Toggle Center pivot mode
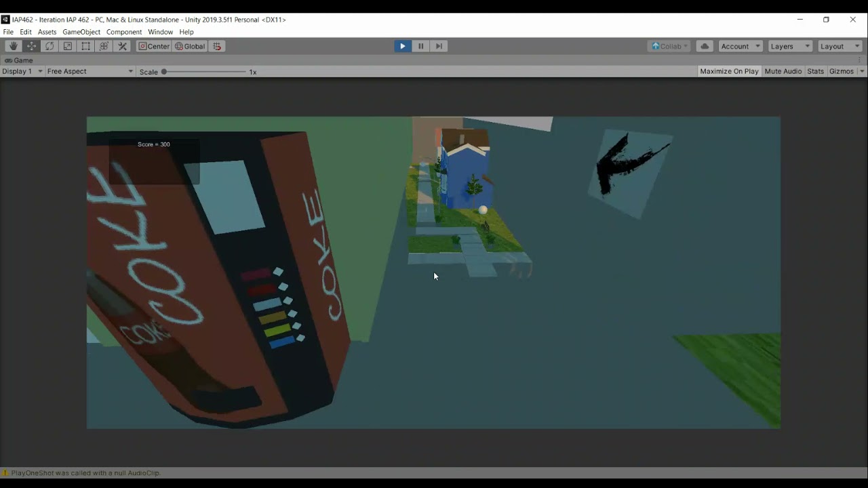Image resolution: width=868 pixels, height=488 pixels. coord(154,46)
